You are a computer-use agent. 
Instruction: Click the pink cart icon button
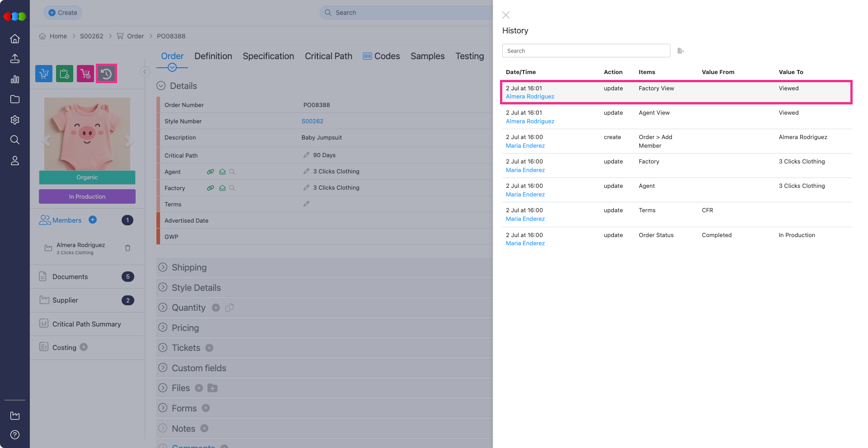pyautogui.click(x=85, y=74)
